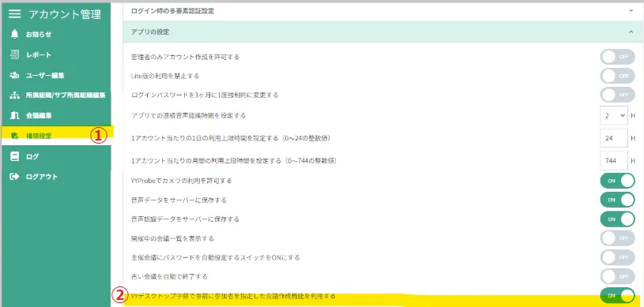Turn off 音声データをサーバーに保存する switch
Image resolution: width=644 pixels, height=307 pixels.
[x=617, y=200]
